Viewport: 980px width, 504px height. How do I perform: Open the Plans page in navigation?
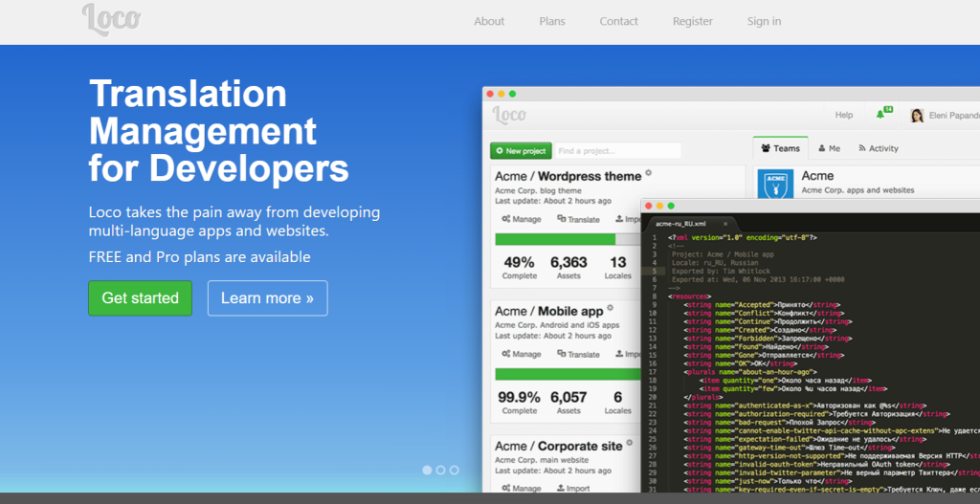[x=552, y=21]
